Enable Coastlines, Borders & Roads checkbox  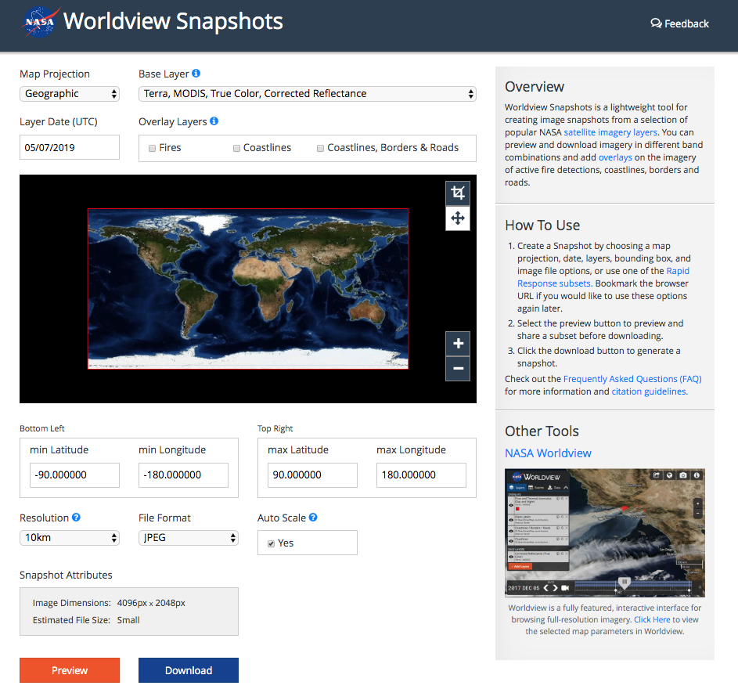point(321,148)
